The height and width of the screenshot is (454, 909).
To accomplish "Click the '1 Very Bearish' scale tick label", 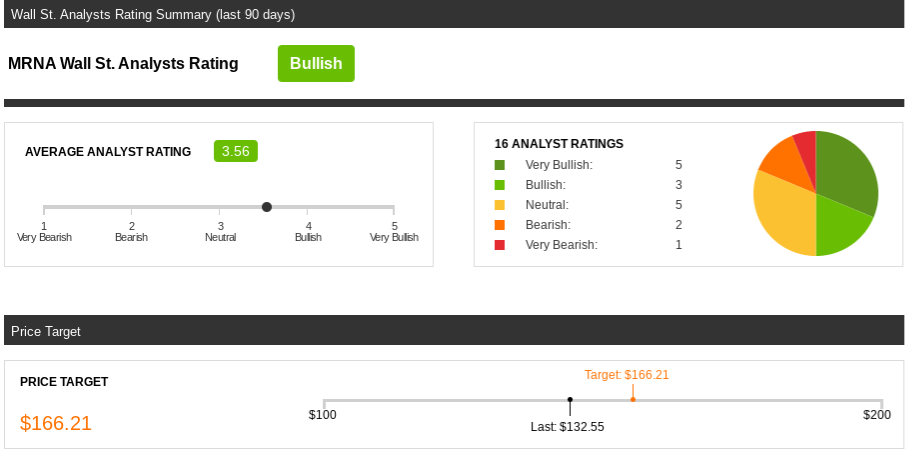I will [x=44, y=231].
